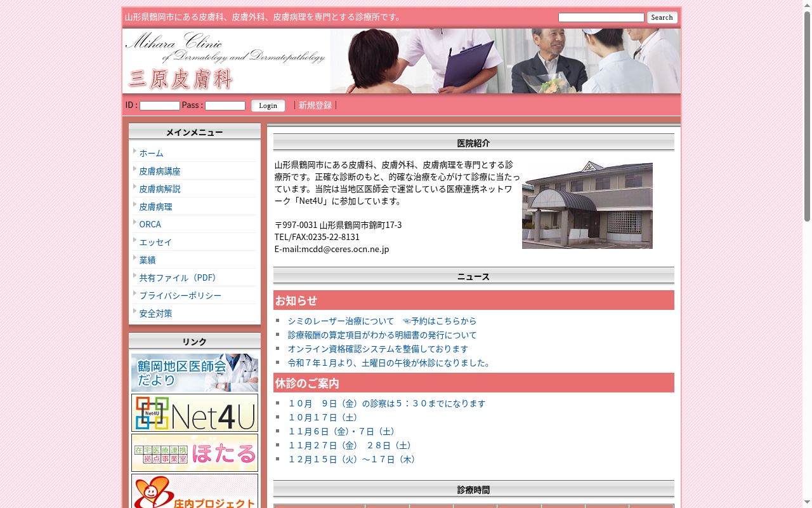812x508 pixels.
Task: Open オンライン資格確認システム notice link
Action: tap(378, 349)
